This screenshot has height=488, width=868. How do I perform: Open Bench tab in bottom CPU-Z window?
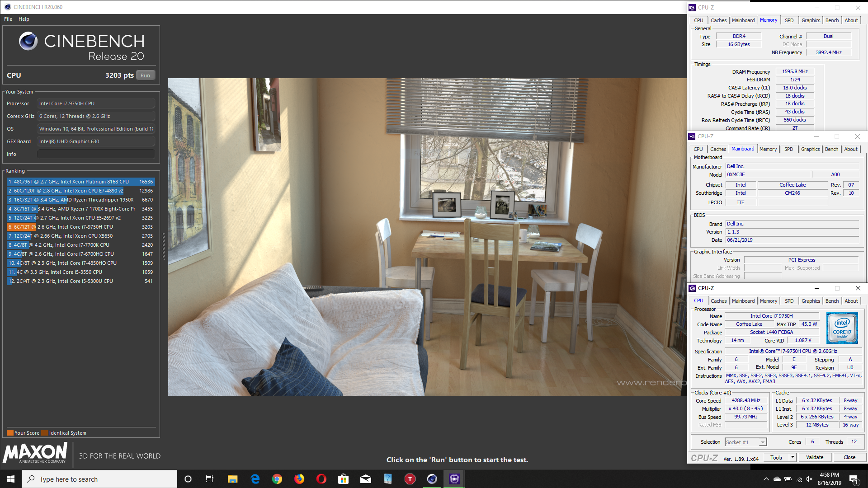tap(832, 301)
